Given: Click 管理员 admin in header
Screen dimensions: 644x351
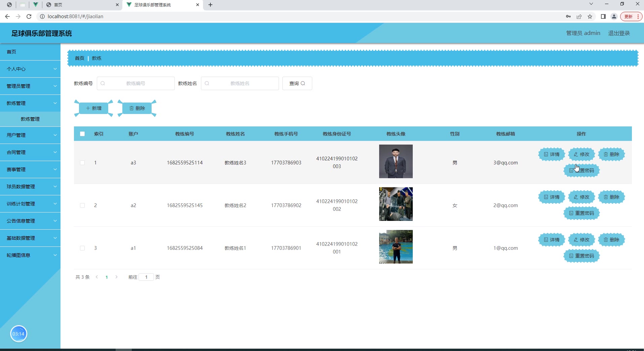Looking at the screenshot, I should [583, 33].
